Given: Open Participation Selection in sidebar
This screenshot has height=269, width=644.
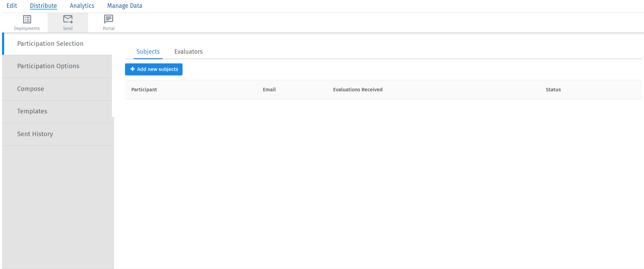Looking at the screenshot, I should pyautogui.click(x=50, y=44).
